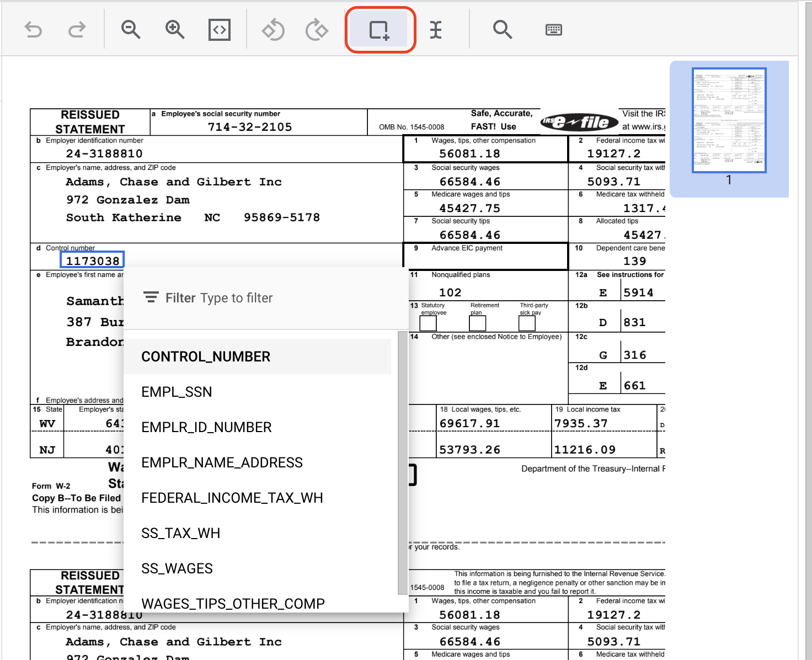Check the Retirement plan box
Image resolution: width=812 pixels, height=660 pixels.
point(477,323)
